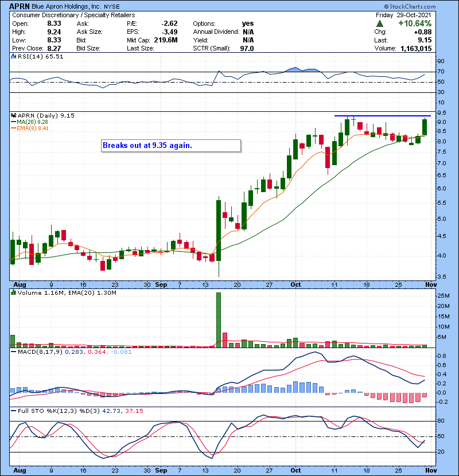
Task: Click the +10.64% percent change figure
Action: pos(415,24)
